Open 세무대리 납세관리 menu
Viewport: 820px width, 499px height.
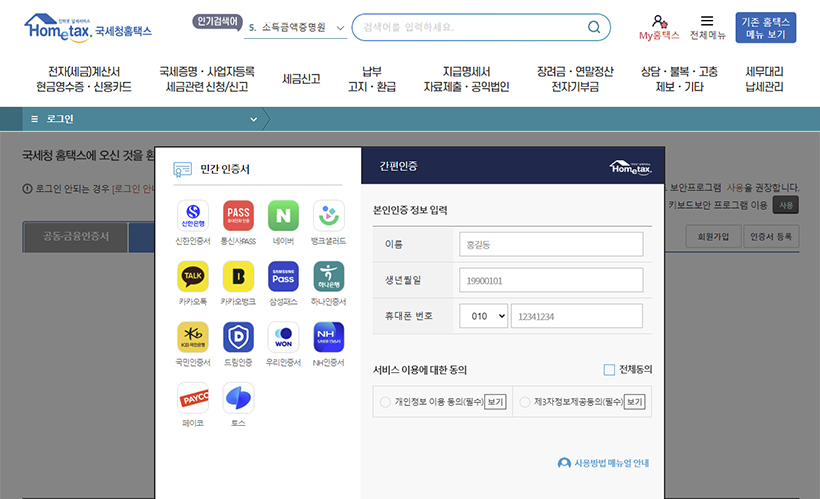pos(764,79)
